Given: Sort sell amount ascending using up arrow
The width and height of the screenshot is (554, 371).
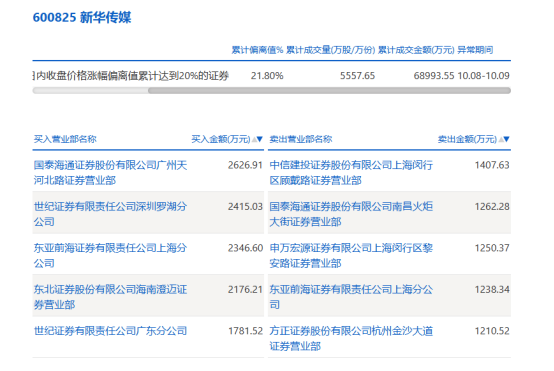Looking at the screenshot, I should 501,139.
